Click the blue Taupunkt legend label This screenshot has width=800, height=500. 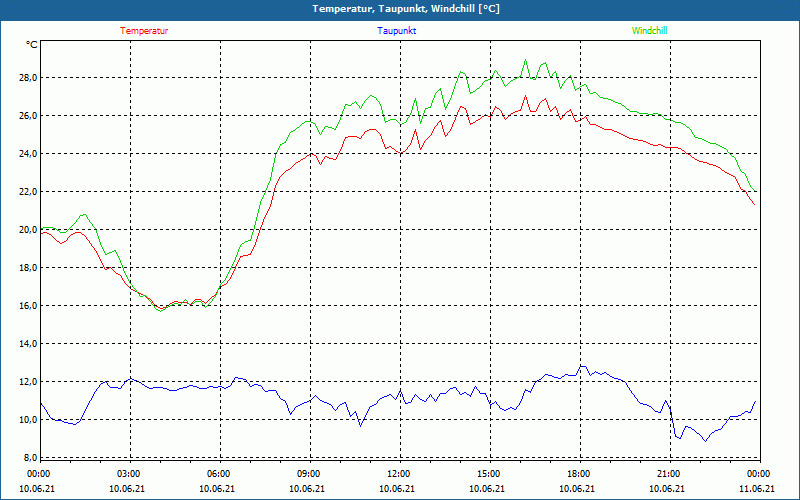[396, 31]
